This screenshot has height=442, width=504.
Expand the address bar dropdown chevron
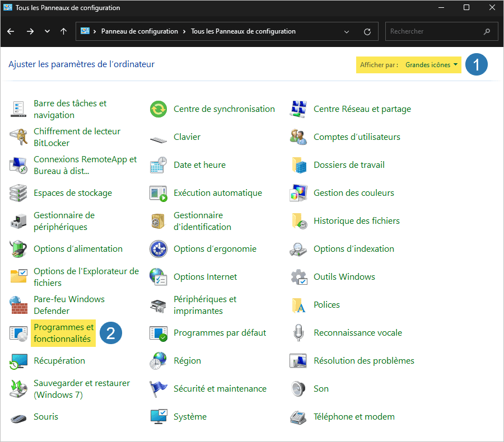[347, 31]
